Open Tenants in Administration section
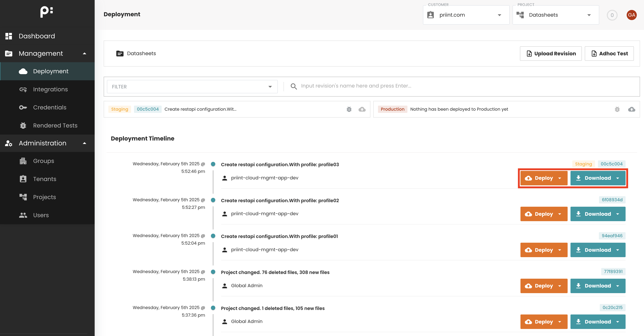The image size is (644, 336). 44,179
